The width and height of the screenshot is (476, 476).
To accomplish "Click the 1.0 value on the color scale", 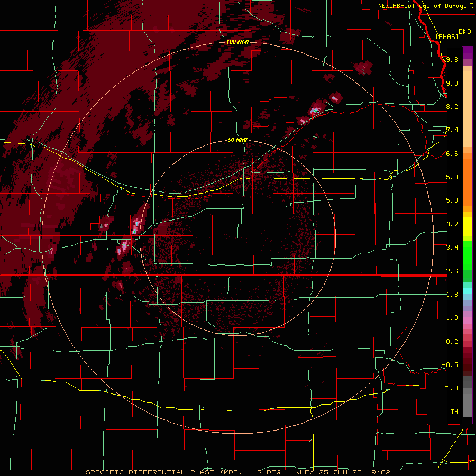I will coord(452,318).
